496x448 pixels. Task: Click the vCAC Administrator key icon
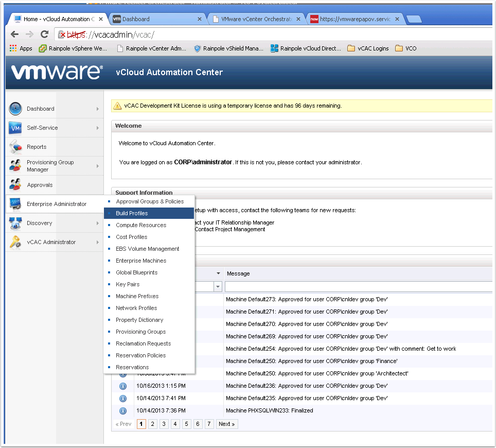pos(15,242)
